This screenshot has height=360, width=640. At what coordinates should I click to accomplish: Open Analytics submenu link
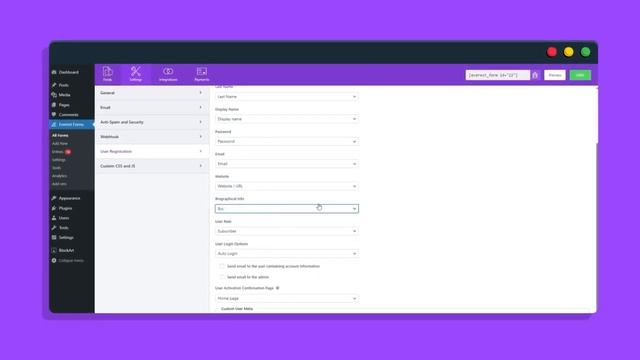click(59, 176)
